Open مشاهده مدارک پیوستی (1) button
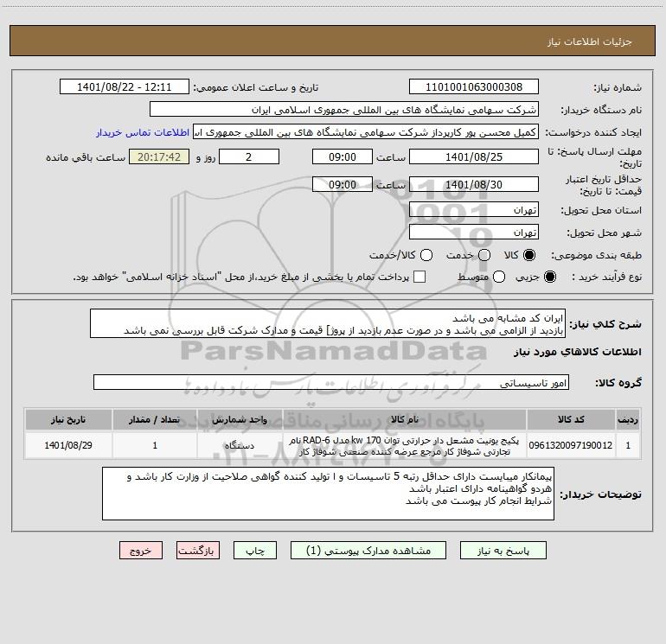 point(368,551)
